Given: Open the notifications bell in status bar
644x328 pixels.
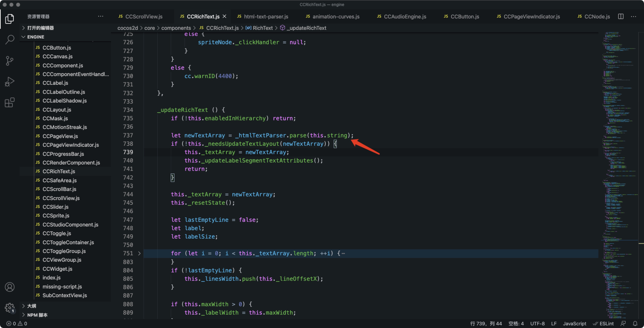Looking at the screenshot, I should [635, 323].
